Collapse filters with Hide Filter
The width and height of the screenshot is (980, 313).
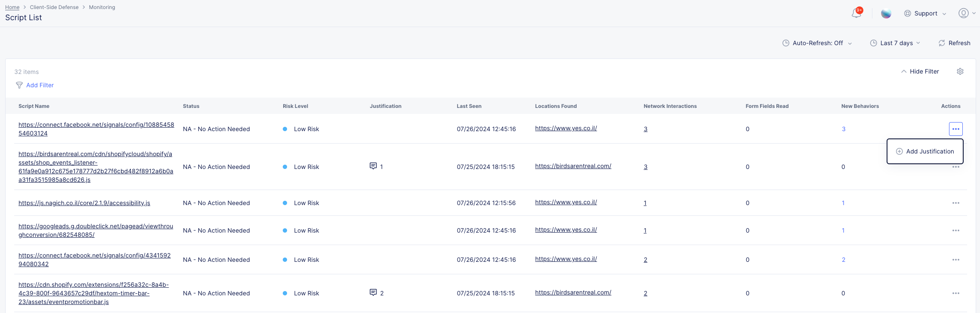(920, 71)
